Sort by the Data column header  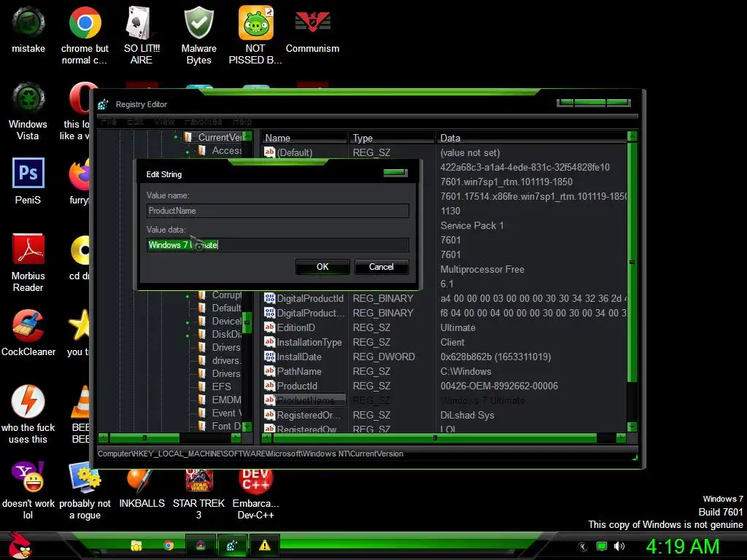pyautogui.click(x=532, y=138)
